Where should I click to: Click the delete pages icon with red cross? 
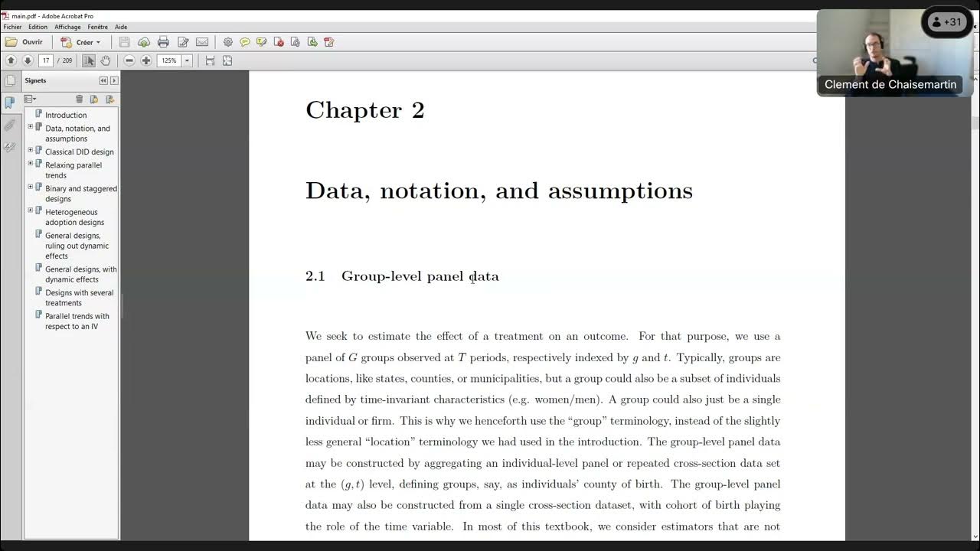coord(279,42)
